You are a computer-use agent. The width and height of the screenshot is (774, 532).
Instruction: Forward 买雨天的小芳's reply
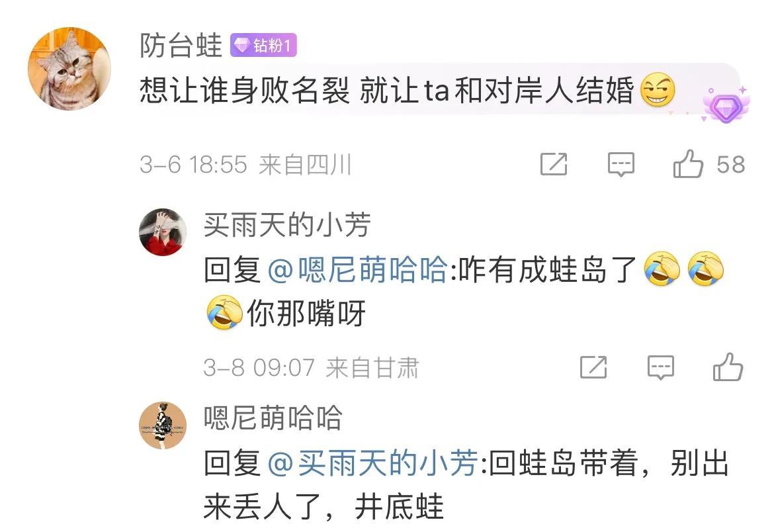coord(593,367)
